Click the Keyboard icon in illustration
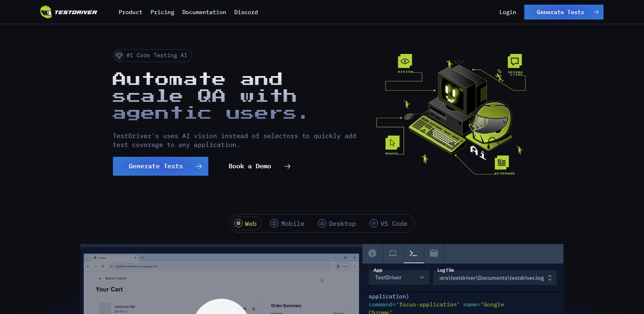The width and height of the screenshot is (644, 314). click(502, 163)
